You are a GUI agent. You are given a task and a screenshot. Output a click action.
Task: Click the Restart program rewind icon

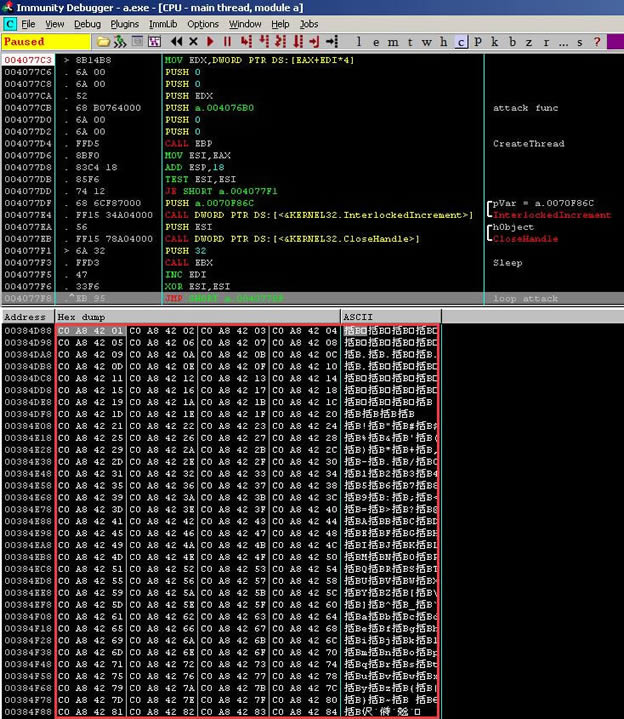coord(177,42)
